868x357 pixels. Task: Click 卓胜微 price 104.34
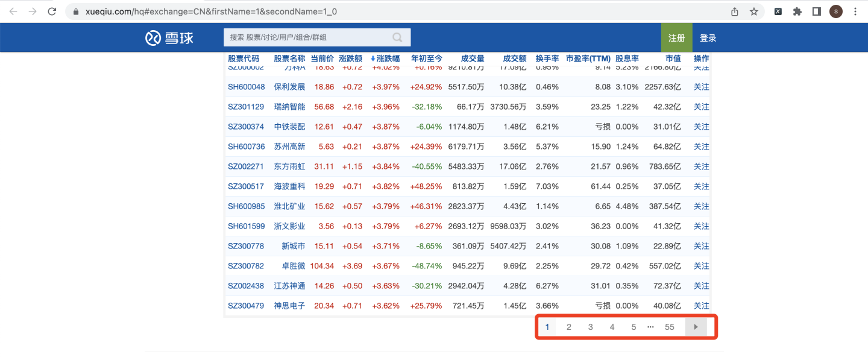pos(322,266)
